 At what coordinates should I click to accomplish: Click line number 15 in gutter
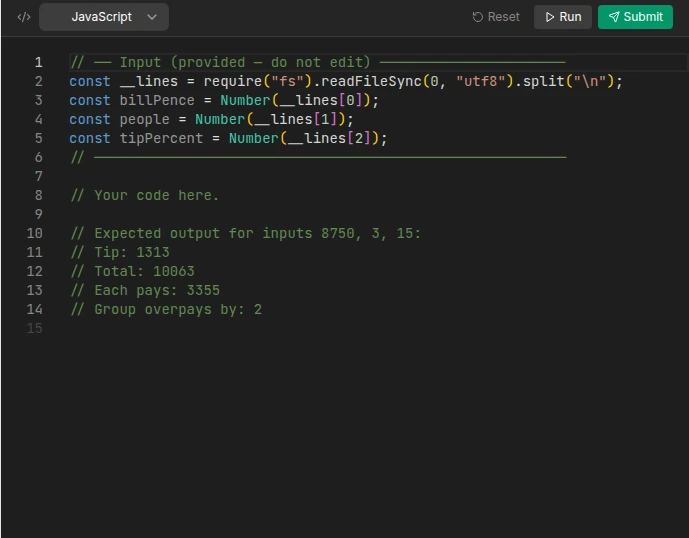tap(35, 328)
